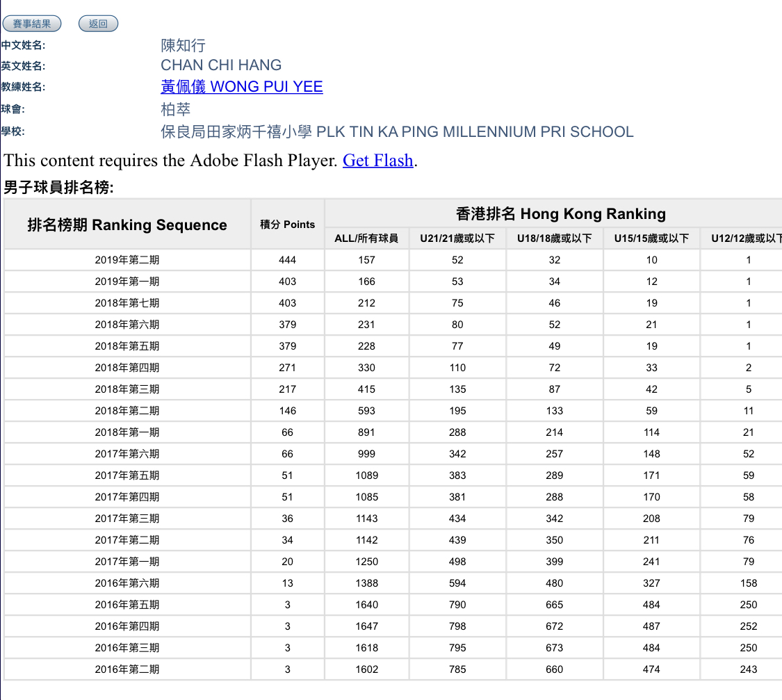The width and height of the screenshot is (782, 700).
Task: Click the U15/15歲或以下 column header
Action: (x=651, y=238)
